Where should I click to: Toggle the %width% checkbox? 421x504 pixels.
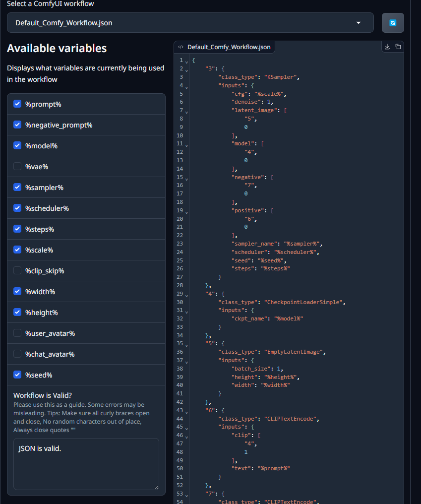pos(17,292)
